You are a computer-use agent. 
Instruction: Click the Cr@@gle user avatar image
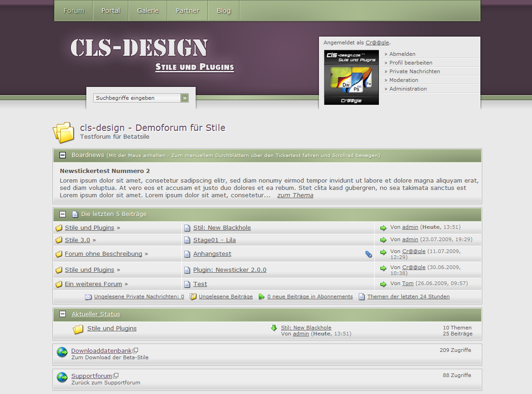pos(351,77)
